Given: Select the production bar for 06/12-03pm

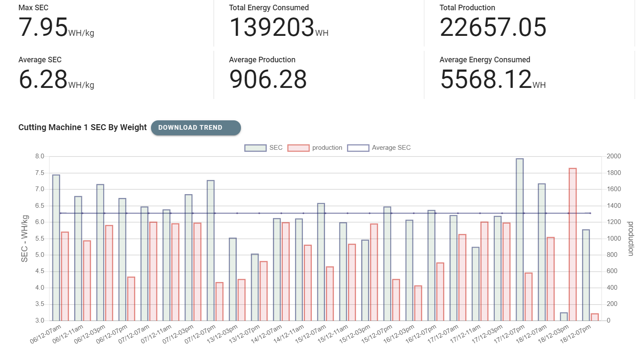Looking at the screenshot, I should 109,273.
